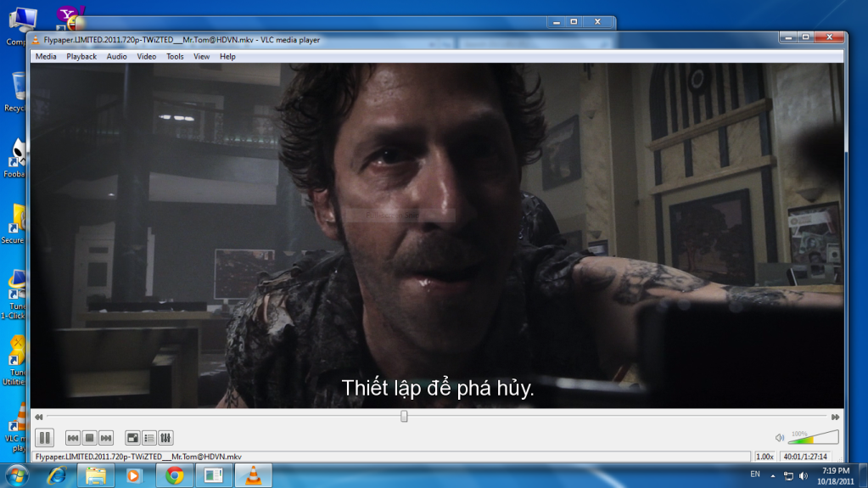Mute audio via speaker icon
Viewport: 868px width, 488px height.
pos(780,438)
